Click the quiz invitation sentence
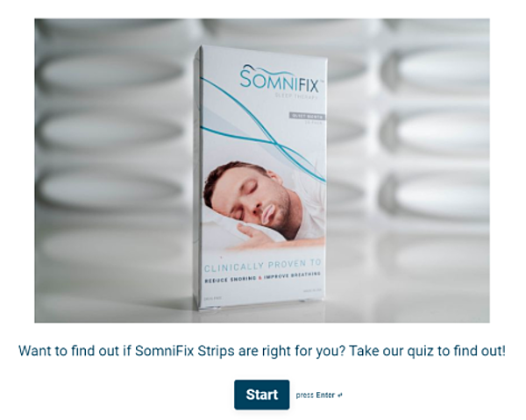 pos(262,351)
